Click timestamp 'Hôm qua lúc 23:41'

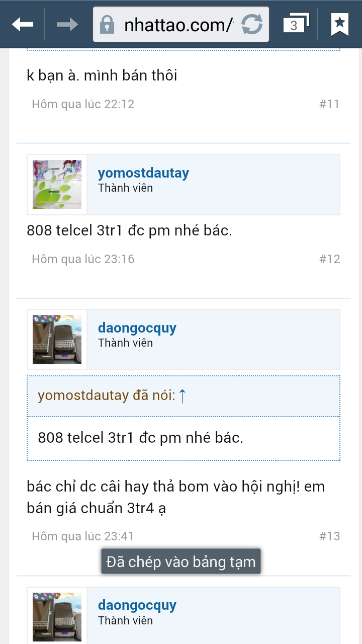(x=82, y=536)
